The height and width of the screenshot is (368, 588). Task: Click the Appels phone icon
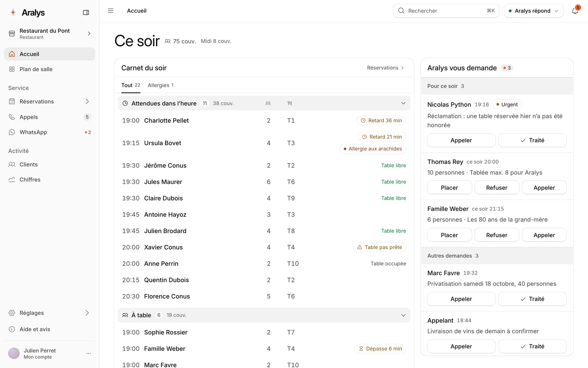coord(12,117)
